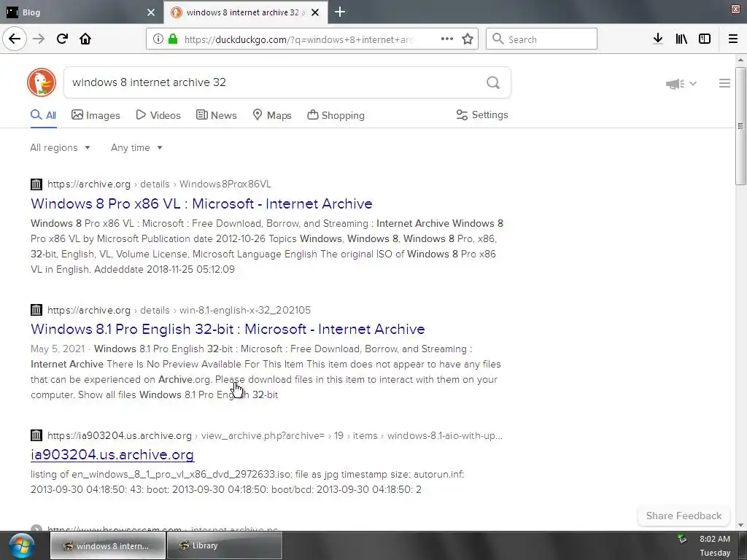Open Windows 8 Pro x86 VL result
This screenshot has width=747, height=560.
[x=201, y=204]
